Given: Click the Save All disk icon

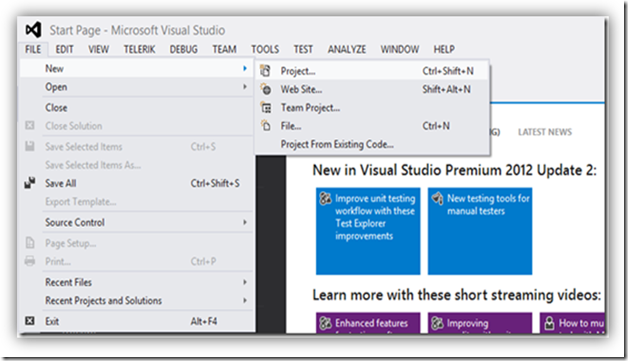Looking at the screenshot, I should pos(30,183).
